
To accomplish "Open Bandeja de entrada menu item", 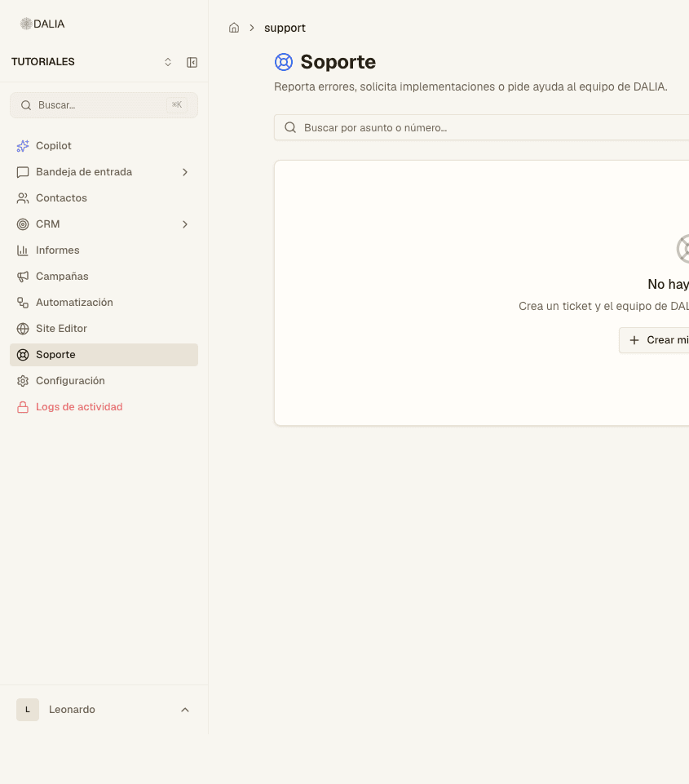I will (x=104, y=172).
